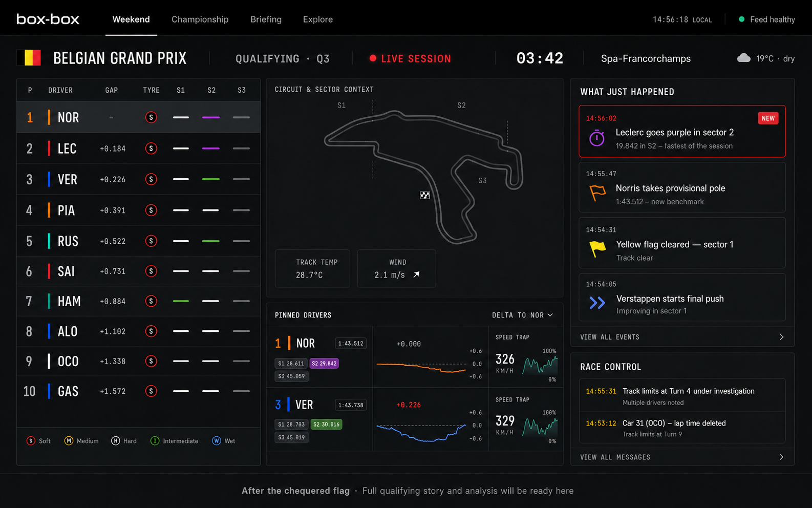Click VER lap time 1:43.738 badge
This screenshot has height=508, width=812.
click(351, 405)
